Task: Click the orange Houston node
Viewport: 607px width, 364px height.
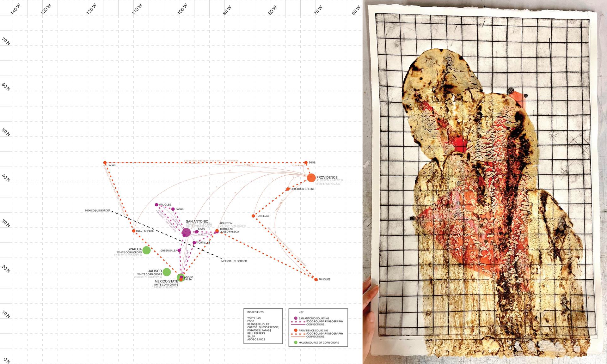Action: click(217, 231)
